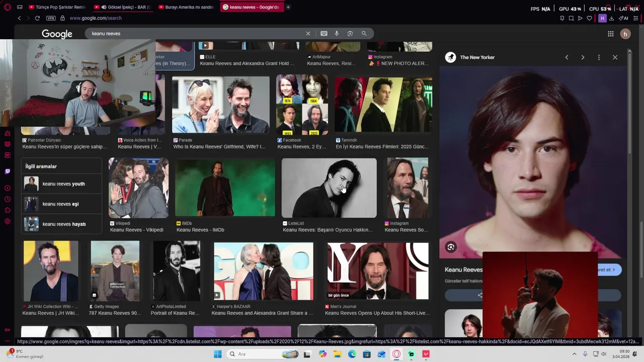Open the site info lock icon
Image resolution: width=644 pixels, height=362 pixels.
[62, 18]
